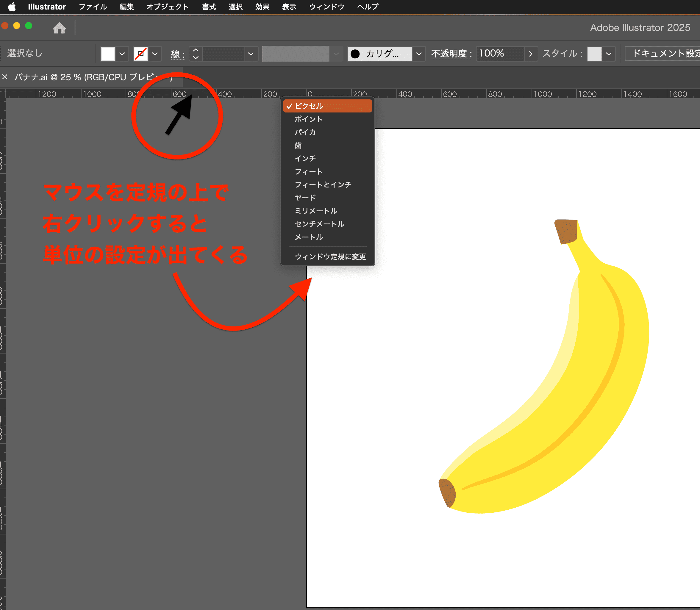Image resolution: width=700 pixels, height=610 pixels.
Task: Click ウィンドウ定規に変更 menu entry
Action: click(x=330, y=256)
